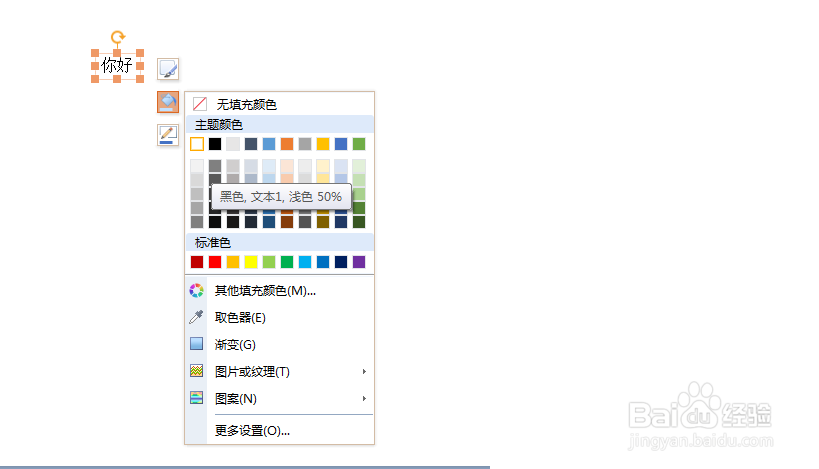The width and height of the screenshot is (819, 469).
Task: Select the lightest gold tint swatch
Action: (323, 166)
